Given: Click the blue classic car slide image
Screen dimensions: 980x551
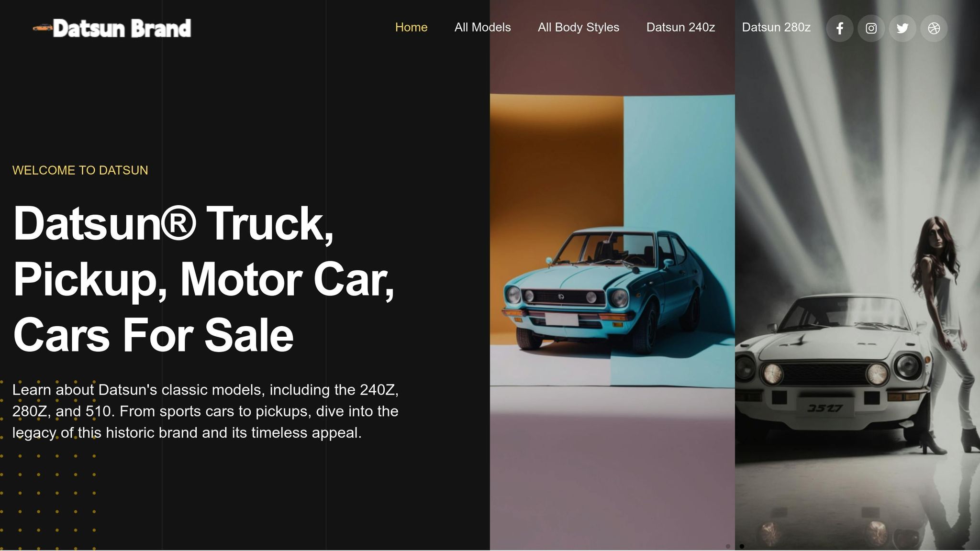Looking at the screenshot, I should tap(612, 275).
